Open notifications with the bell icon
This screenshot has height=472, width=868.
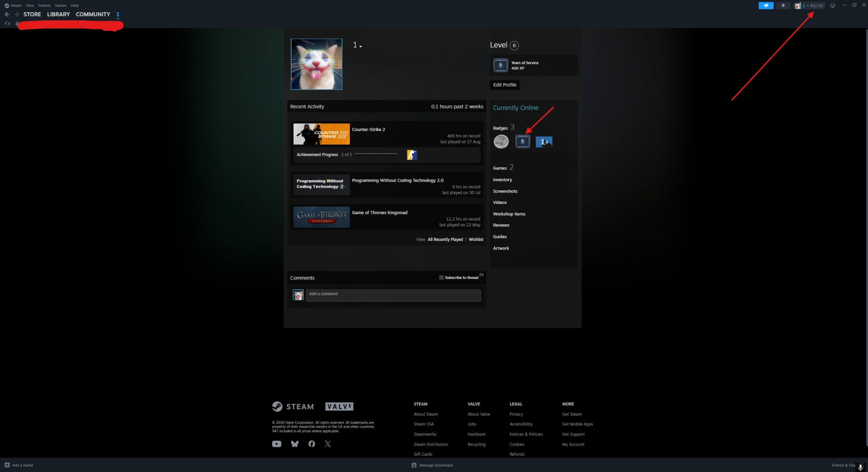tap(783, 5)
